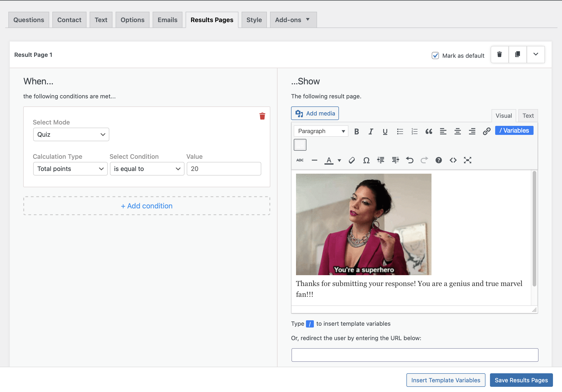
Task: Open the Calculation Type dropdown
Action: [70, 168]
